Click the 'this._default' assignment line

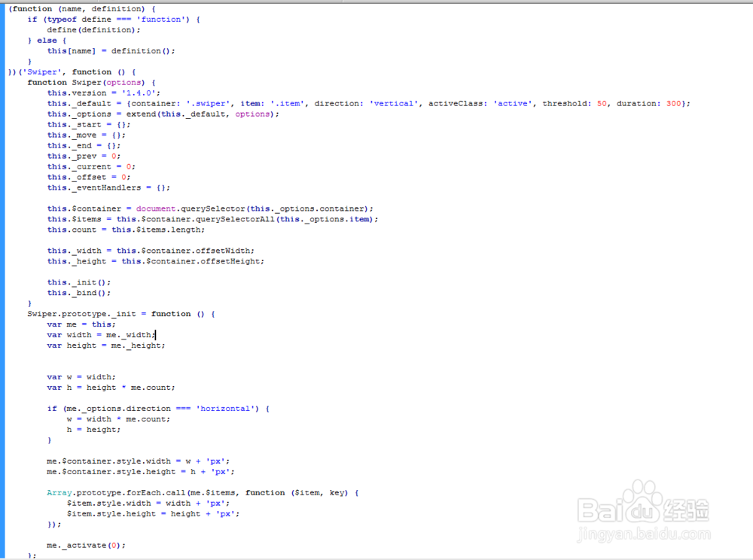369,104
